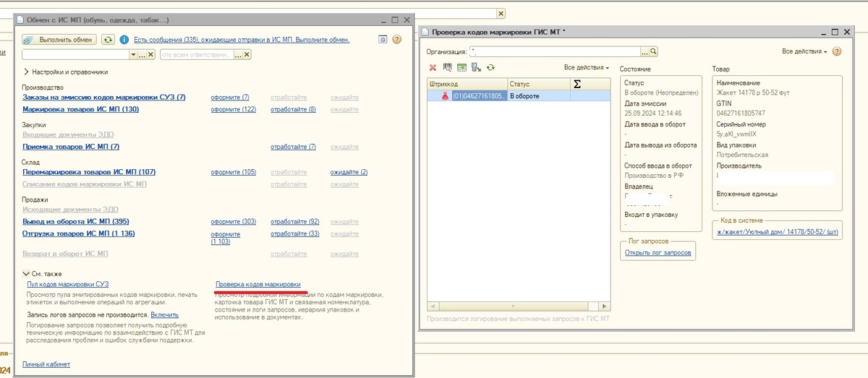Open Все действия menu near help icon
Screen dimensions: 868x378
804,51
